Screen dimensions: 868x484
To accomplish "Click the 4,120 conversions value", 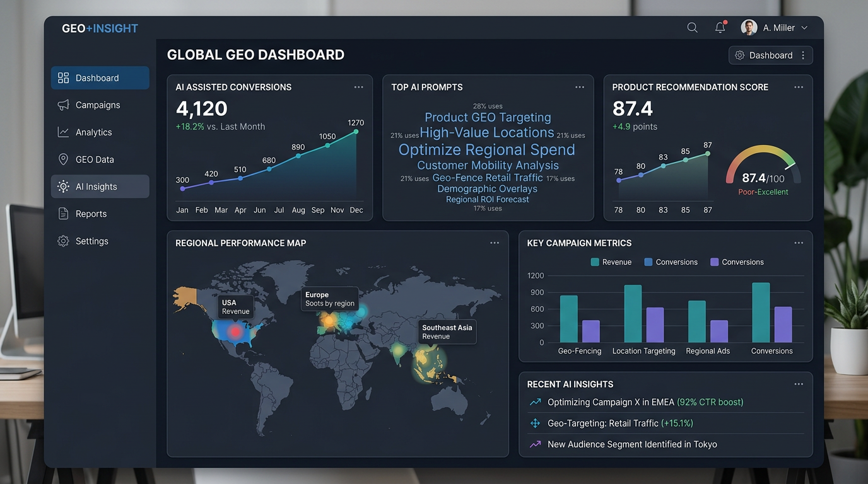I will tap(202, 108).
